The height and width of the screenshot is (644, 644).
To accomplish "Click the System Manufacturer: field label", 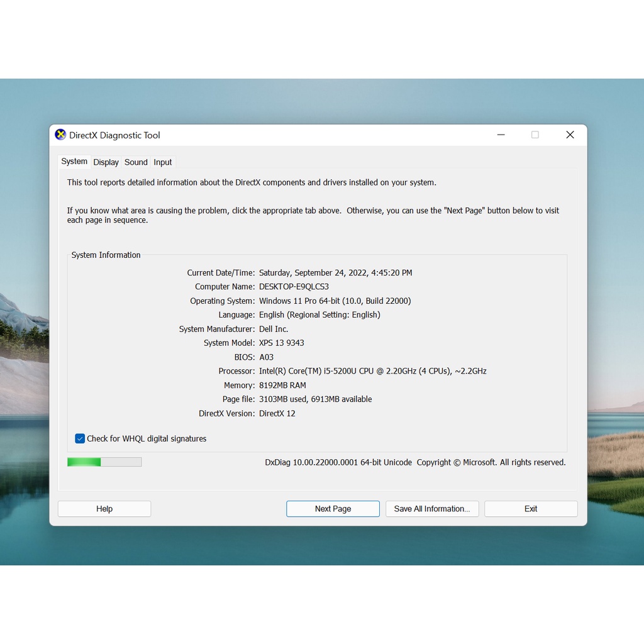I will tap(217, 329).
